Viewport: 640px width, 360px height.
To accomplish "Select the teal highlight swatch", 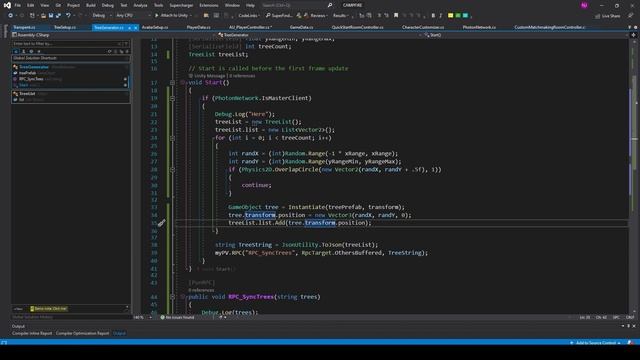I will click(x=465, y=16).
